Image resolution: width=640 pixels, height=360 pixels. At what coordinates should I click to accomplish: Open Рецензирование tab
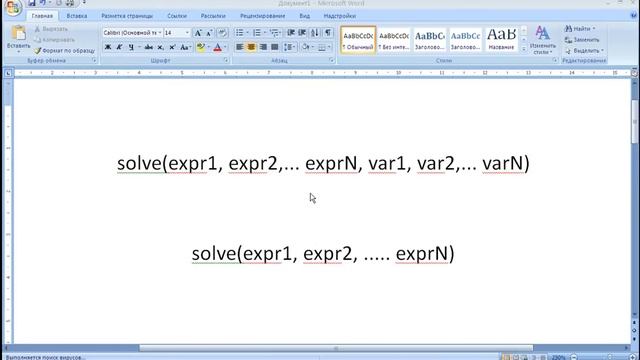[x=262, y=16]
